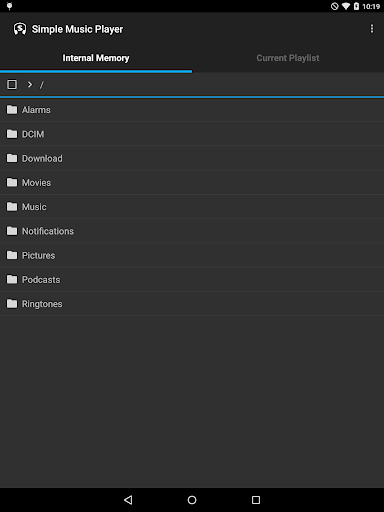Click the Podcasts folder icon
Screen dimensions: 384x512
pyautogui.click(x=12, y=280)
